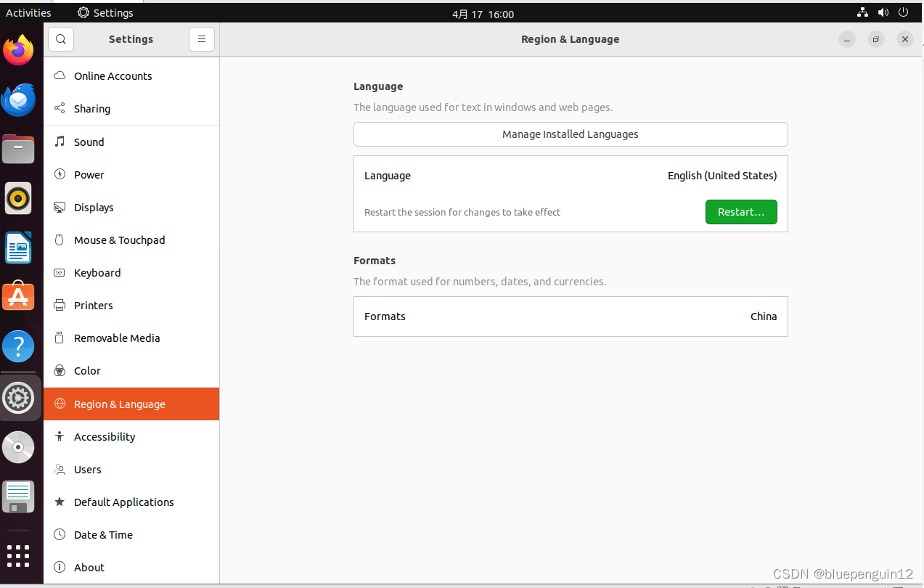Image resolution: width=924 pixels, height=588 pixels.
Task: Click the Accessibility figure icon
Action: coord(60,436)
